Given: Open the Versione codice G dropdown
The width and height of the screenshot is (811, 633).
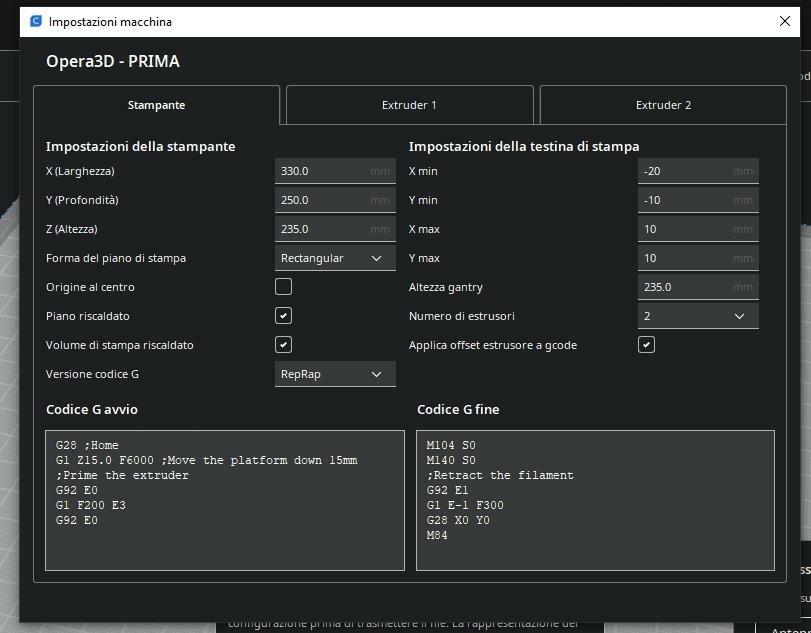Looking at the screenshot, I should click(335, 374).
